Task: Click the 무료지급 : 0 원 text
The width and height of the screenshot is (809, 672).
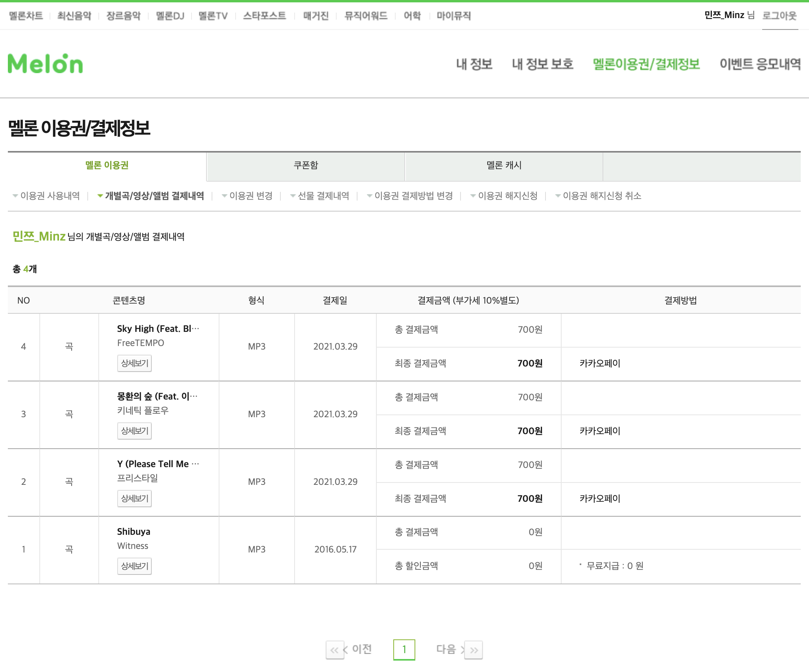Action: coord(615,566)
